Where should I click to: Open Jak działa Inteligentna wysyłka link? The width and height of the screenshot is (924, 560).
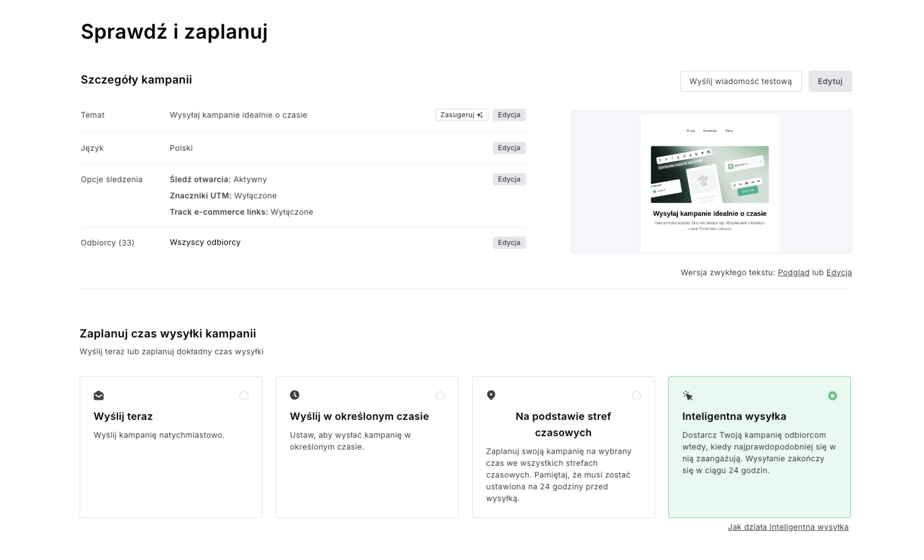(x=788, y=527)
